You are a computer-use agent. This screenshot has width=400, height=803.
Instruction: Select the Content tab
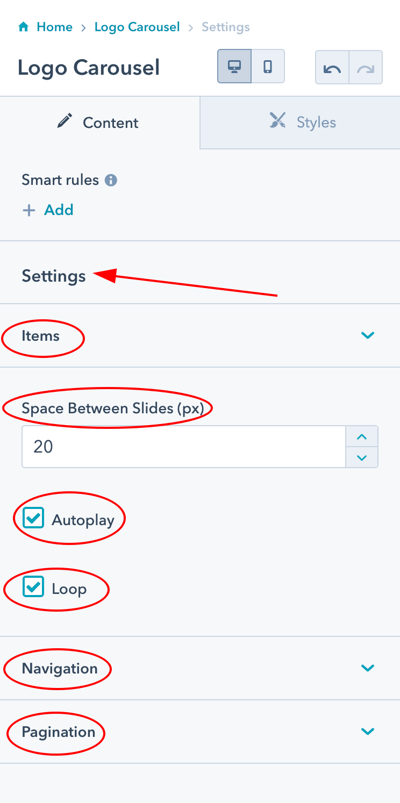[x=100, y=122]
